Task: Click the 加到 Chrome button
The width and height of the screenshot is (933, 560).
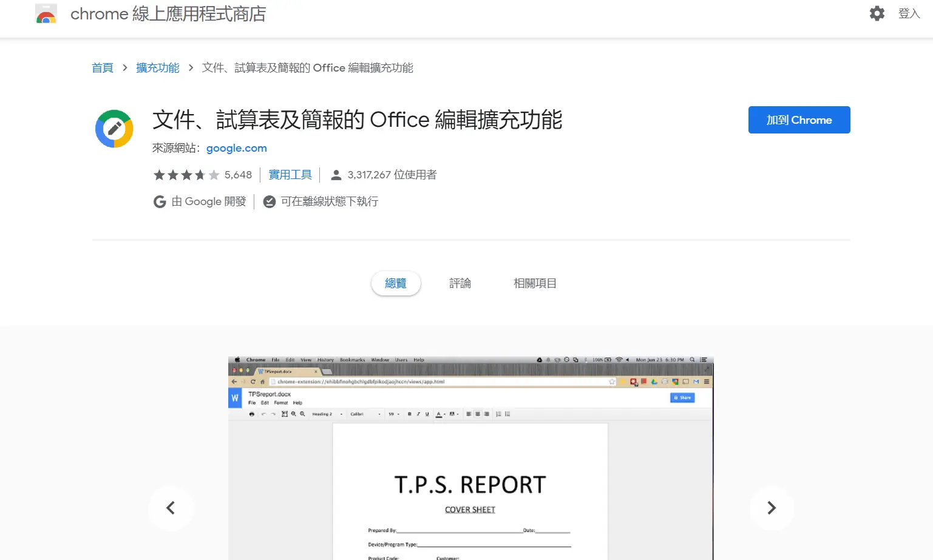Action: [799, 120]
